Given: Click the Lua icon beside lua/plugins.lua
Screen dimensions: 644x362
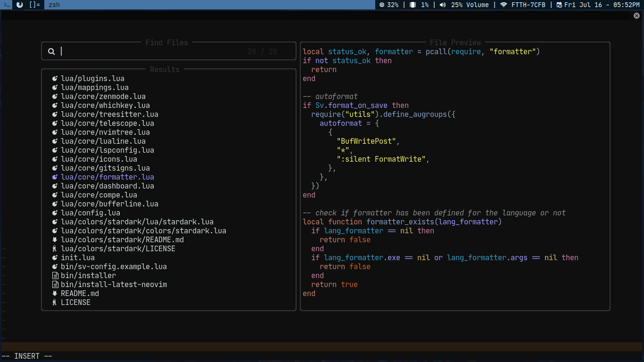Looking at the screenshot, I should click(x=55, y=79).
